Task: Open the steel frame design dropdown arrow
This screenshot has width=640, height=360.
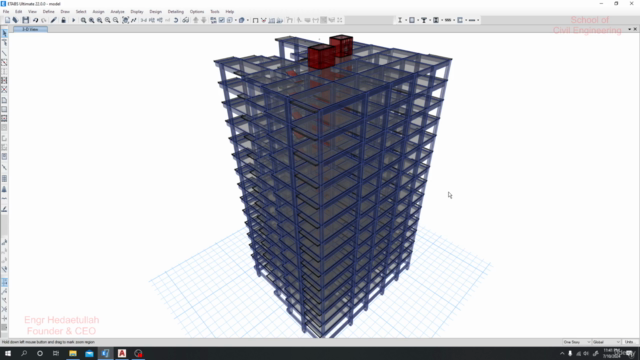Action: point(406,20)
